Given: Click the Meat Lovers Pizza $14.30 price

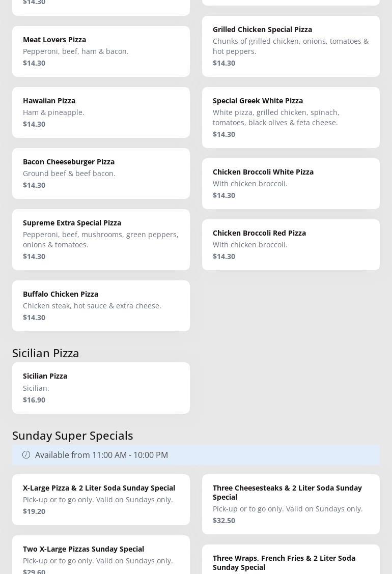Looking at the screenshot, I should 34,63.
